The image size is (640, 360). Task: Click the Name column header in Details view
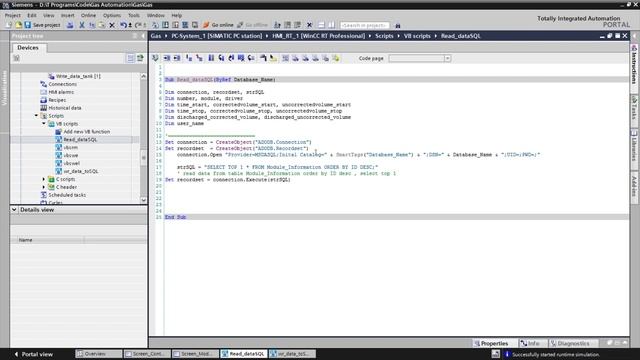(x=48, y=240)
